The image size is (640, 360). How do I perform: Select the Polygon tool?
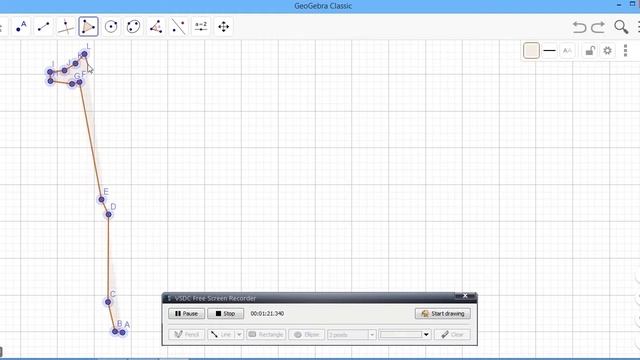[x=88, y=27]
